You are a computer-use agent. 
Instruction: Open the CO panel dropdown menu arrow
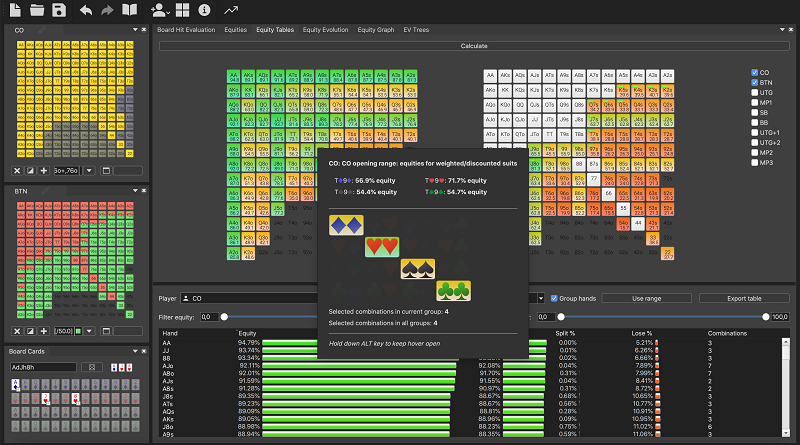point(135,30)
